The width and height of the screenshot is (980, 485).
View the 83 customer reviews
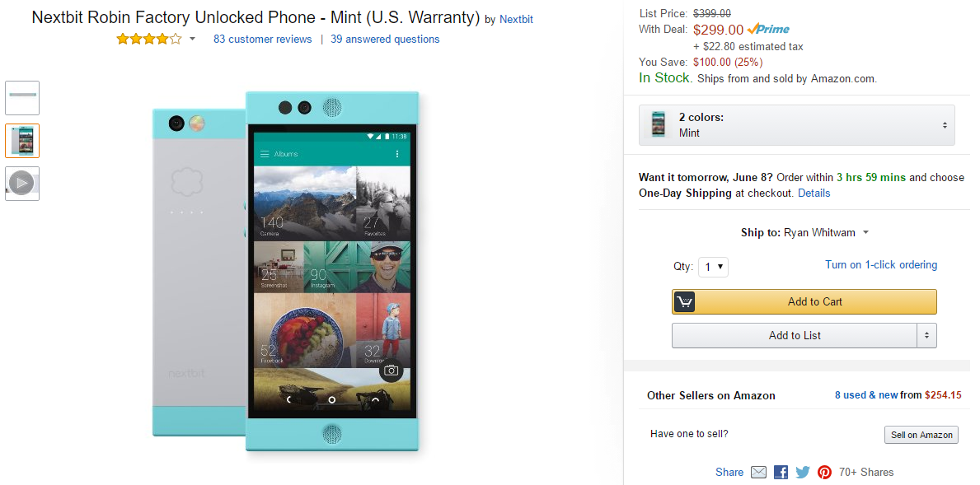pos(262,38)
